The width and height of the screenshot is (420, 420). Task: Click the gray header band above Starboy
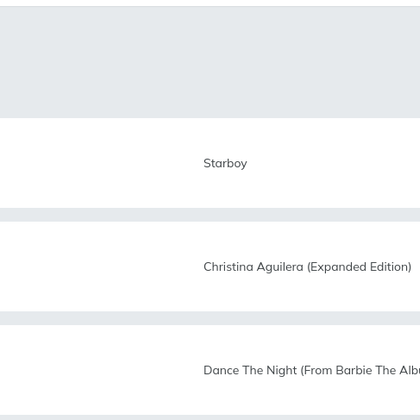tap(210, 62)
